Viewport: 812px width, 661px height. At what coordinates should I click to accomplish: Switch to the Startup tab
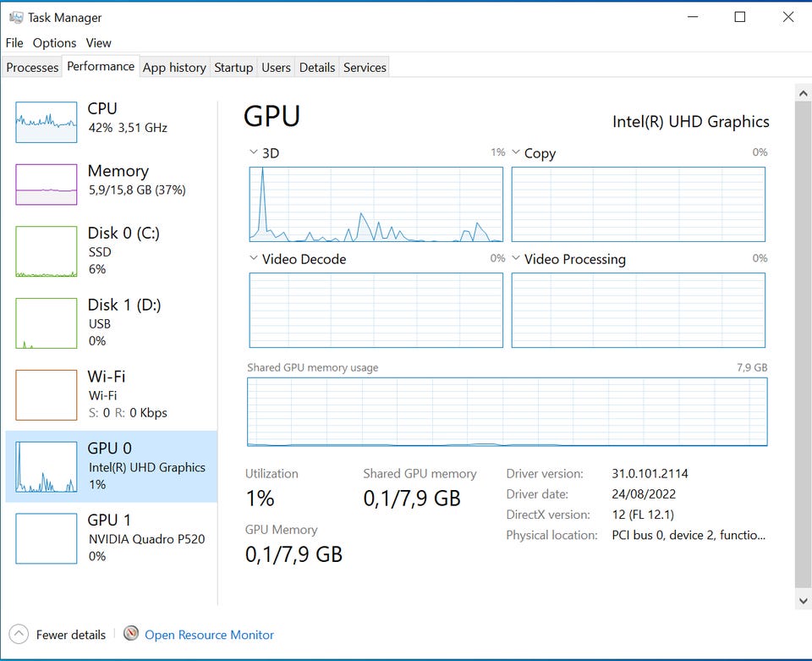(233, 68)
